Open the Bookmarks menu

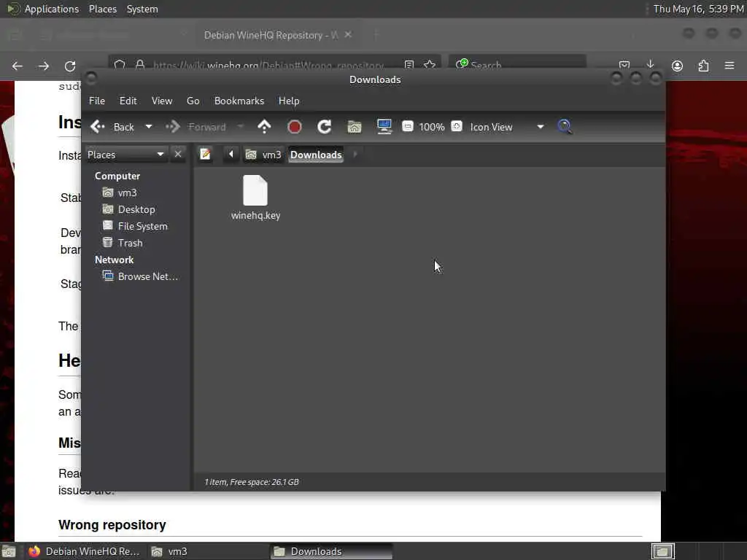pyautogui.click(x=239, y=101)
